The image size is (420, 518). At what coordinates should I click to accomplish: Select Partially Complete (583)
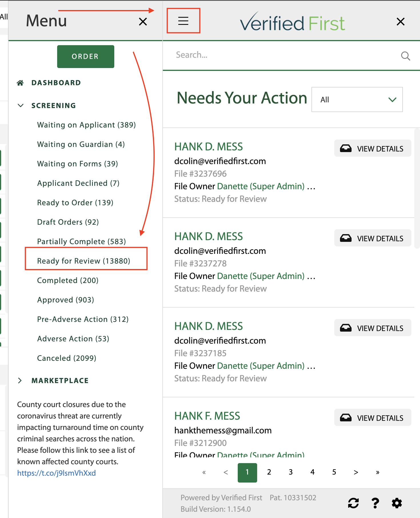click(x=81, y=242)
